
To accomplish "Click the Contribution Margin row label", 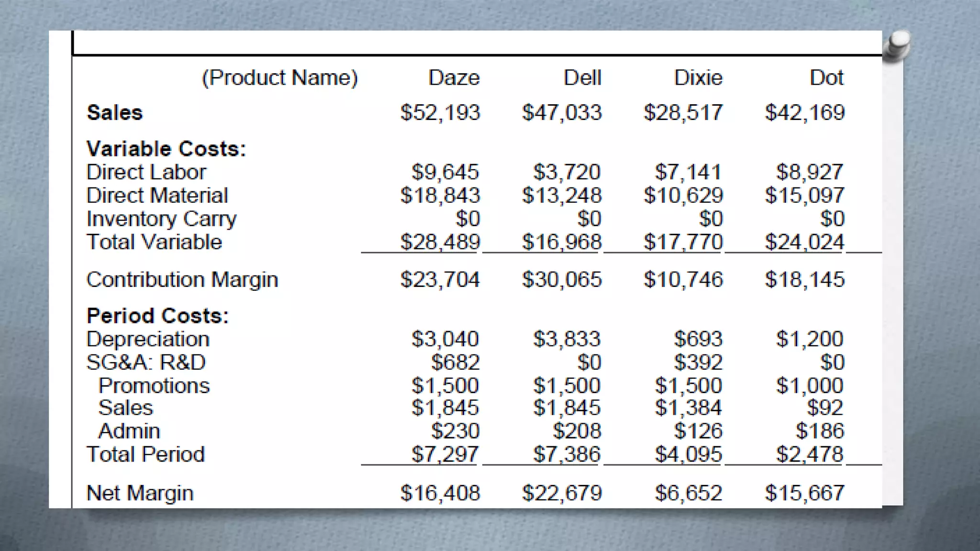I will (182, 279).
